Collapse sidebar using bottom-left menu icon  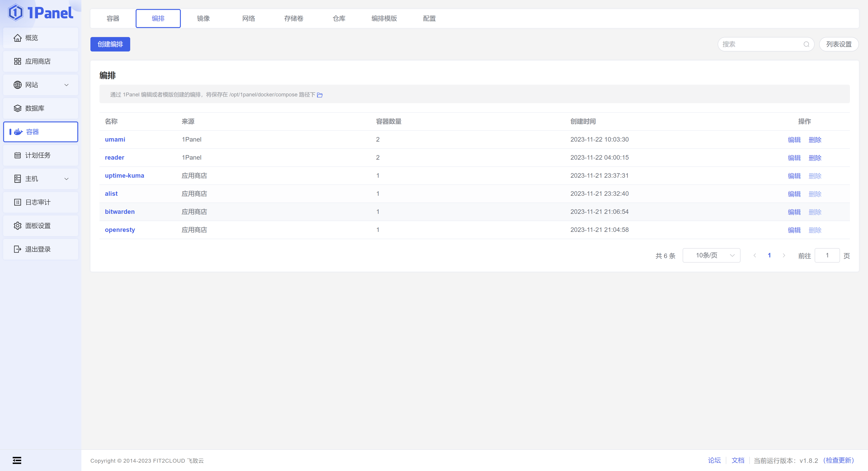(17, 460)
